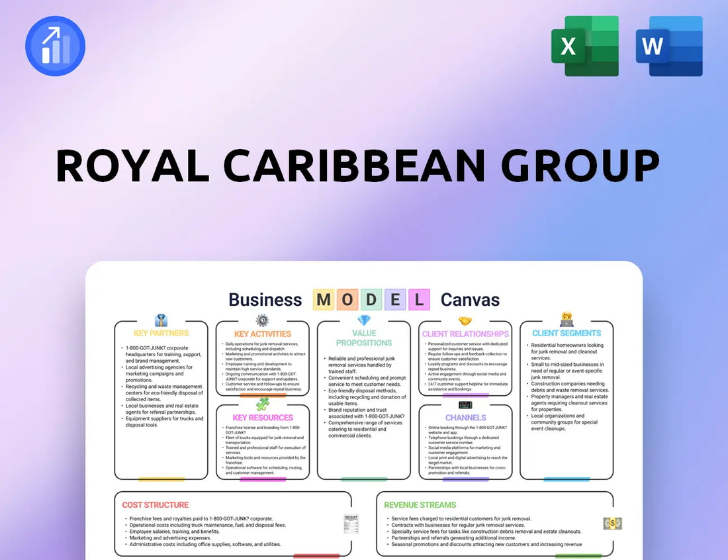Select the REVENUE STREAMS heading

coord(420,505)
